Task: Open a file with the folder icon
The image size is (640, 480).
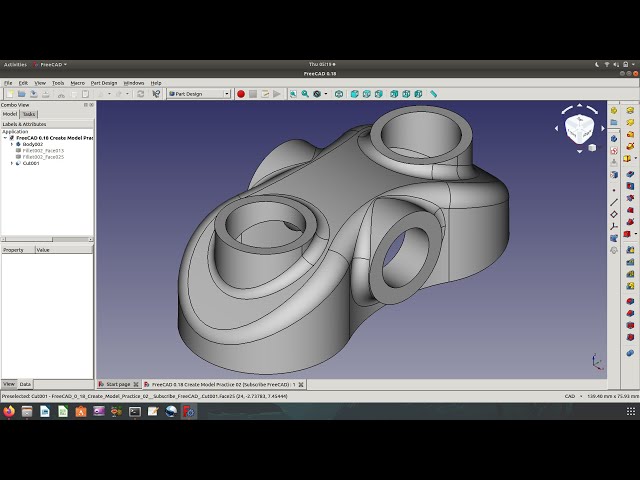Action: pos(22,94)
